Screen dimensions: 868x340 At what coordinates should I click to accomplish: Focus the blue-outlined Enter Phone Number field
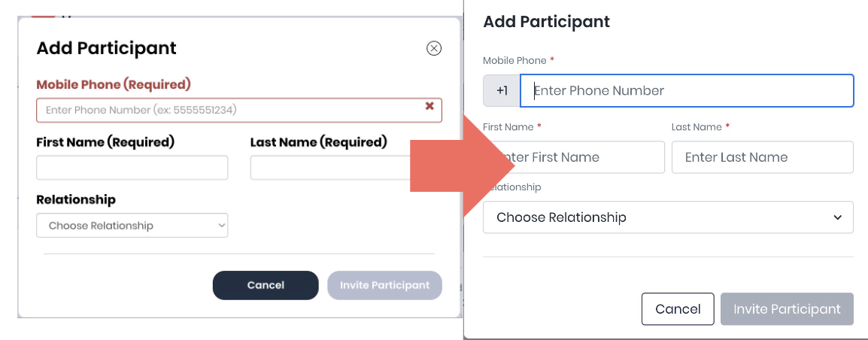[x=686, y=90]
